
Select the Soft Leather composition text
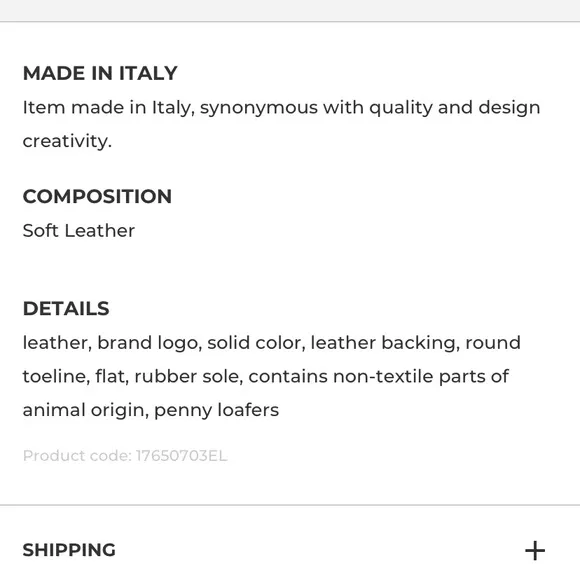(79, 230)
